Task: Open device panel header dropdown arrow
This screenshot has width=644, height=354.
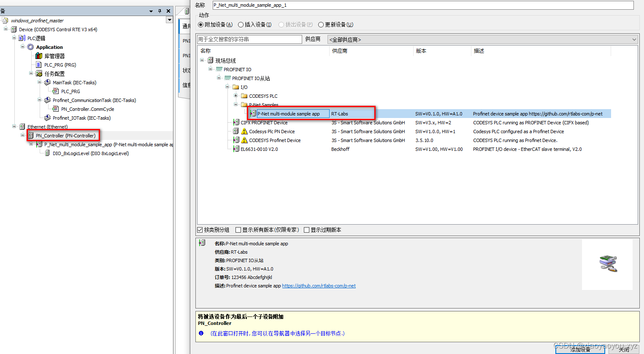Action: 151,11
